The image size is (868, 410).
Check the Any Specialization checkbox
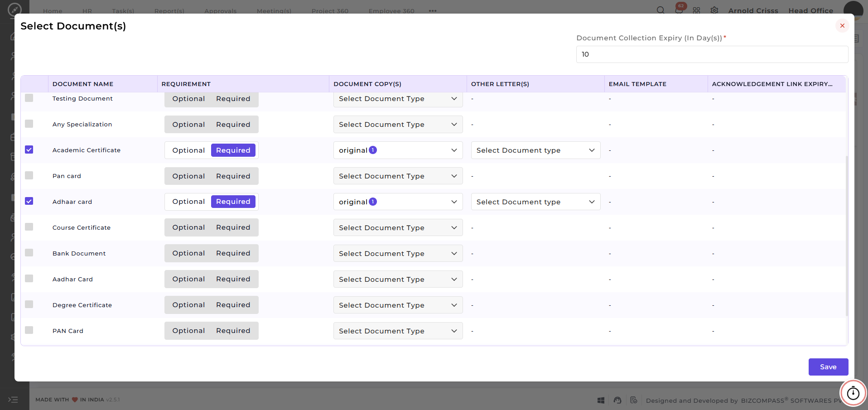point(29,124)
